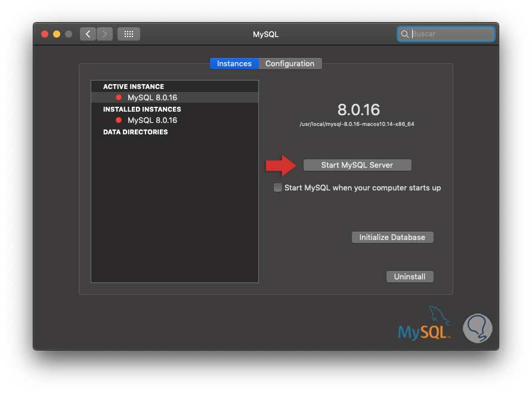Click the red status dot under Installed Instances
Viewport: 532px width, 394px height.
[x=119, y=120]
